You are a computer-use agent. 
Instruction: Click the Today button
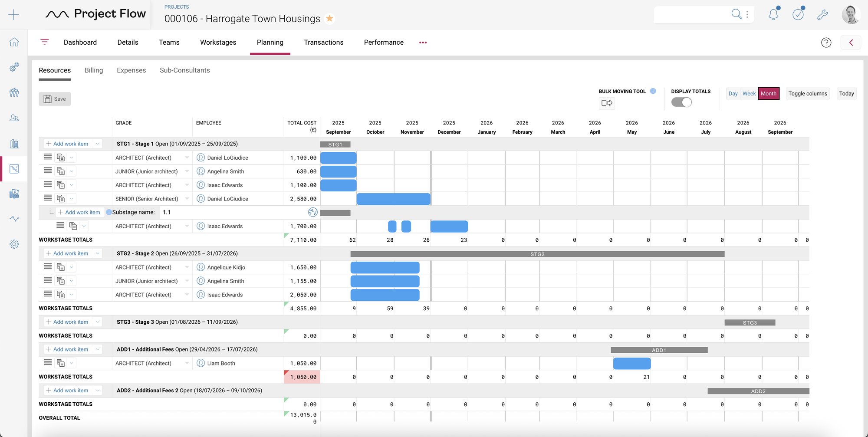pyautogui.click(x=846, y=93)
